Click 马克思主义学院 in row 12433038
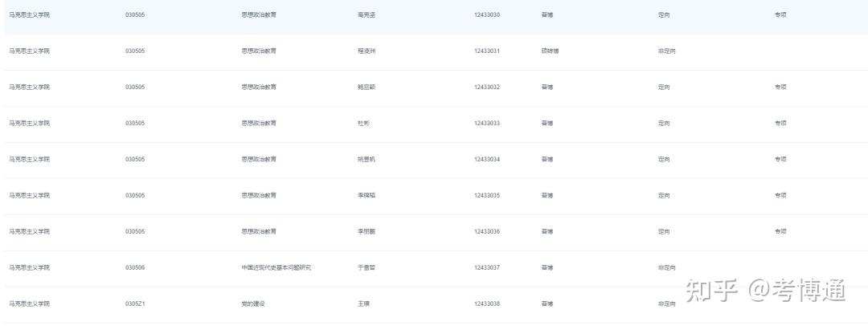Viewport: 868px width, 326px height. tap(29, 304)
